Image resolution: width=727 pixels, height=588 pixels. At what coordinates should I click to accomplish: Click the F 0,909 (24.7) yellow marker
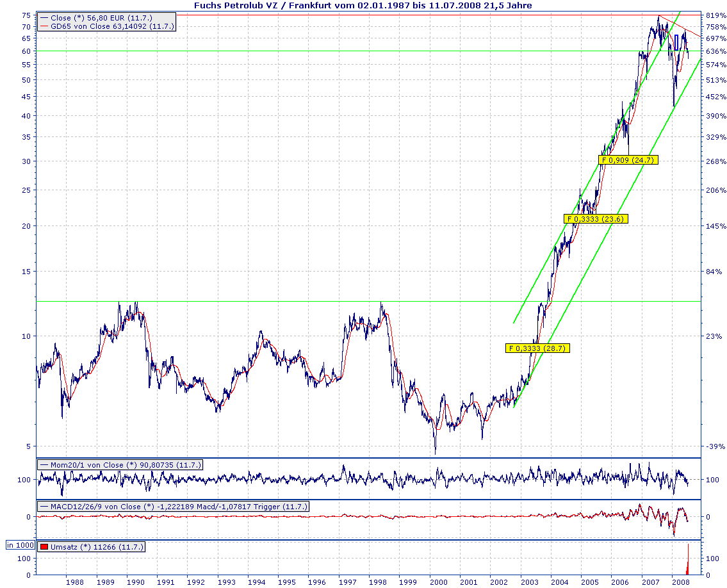[x=628, y=160]
